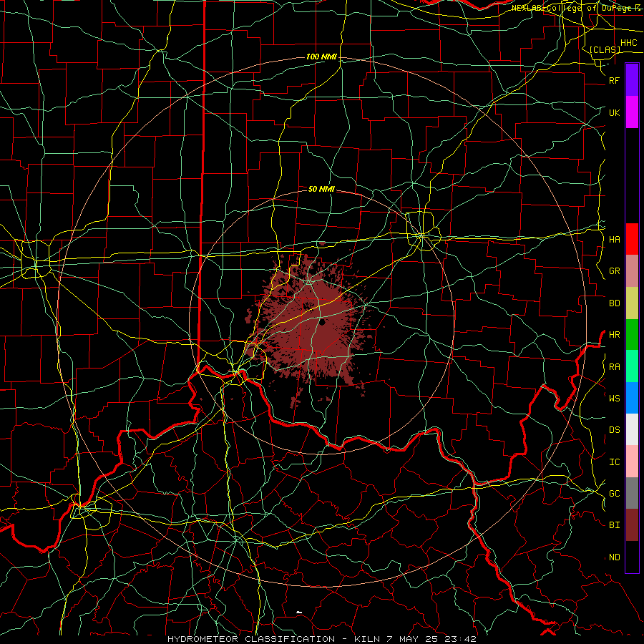Click the '100 NMI' range ring label
This screenshot has height=644, width=644.
click(321, 57)
